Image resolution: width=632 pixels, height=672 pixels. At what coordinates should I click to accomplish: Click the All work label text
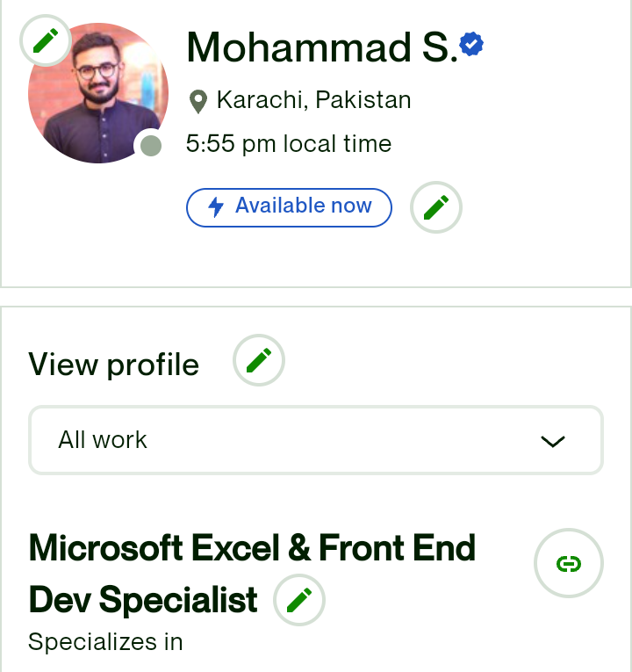point(103,440)
